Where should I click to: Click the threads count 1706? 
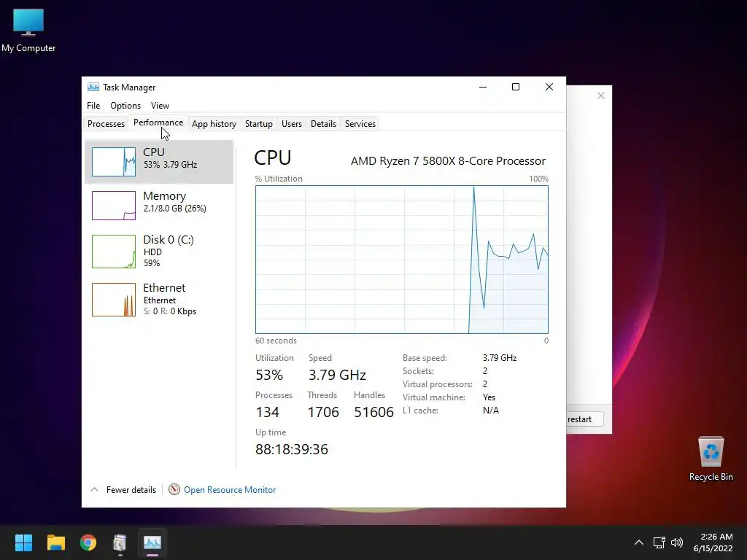(x=323, y=413)
